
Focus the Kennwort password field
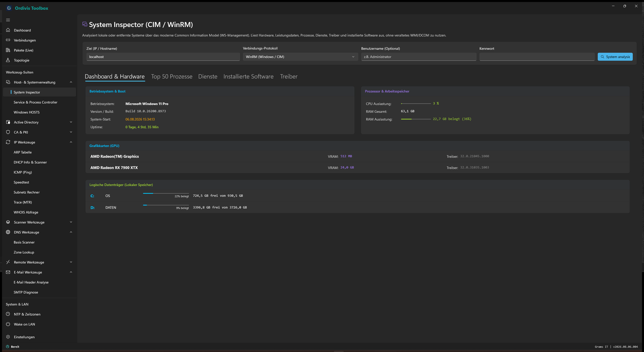537,57
